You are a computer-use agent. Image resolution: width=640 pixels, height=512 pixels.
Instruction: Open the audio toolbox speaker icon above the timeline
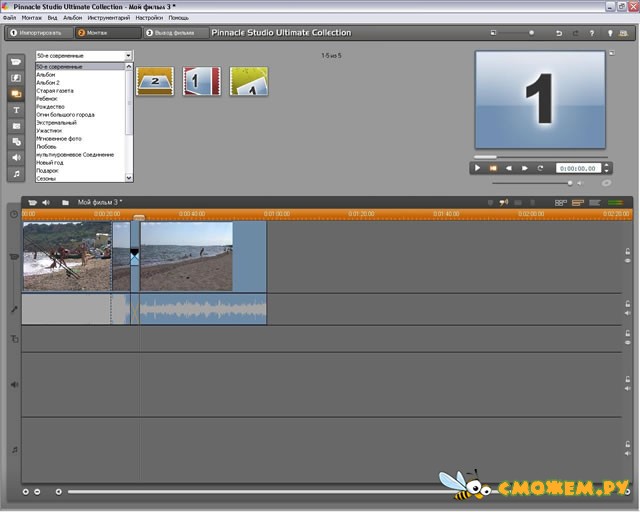46,203
